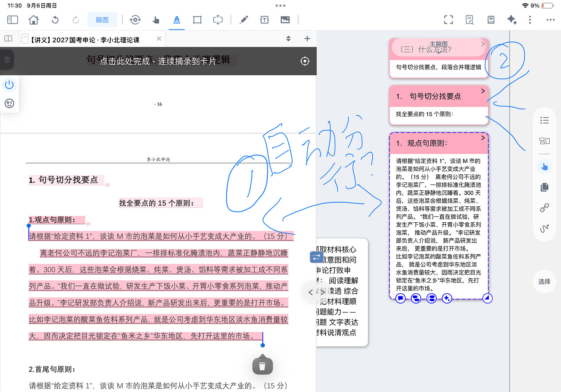Image resolution: width=561 pixels, height=392 pixels.
Task: Toggle the 脑图 mind map view
Action: (x=102, y=20)
